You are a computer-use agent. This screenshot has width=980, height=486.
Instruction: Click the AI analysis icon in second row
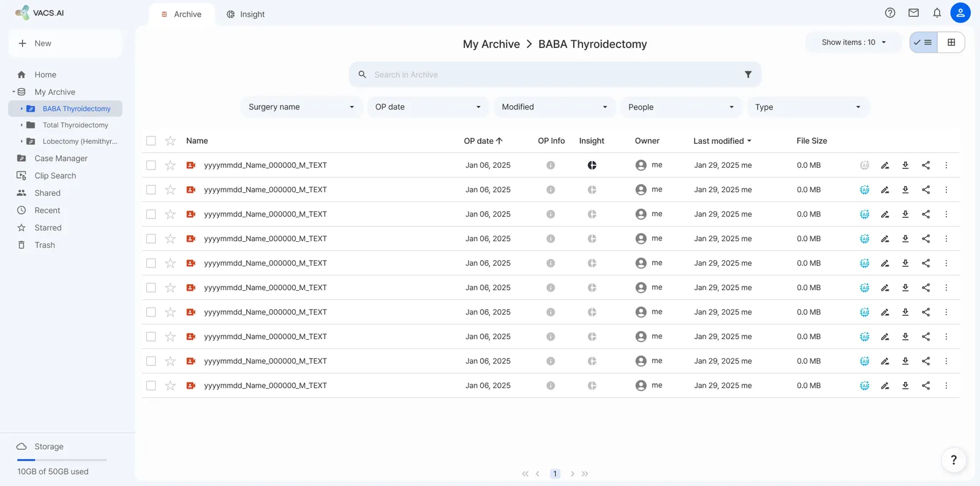click(x=864, y=190)
